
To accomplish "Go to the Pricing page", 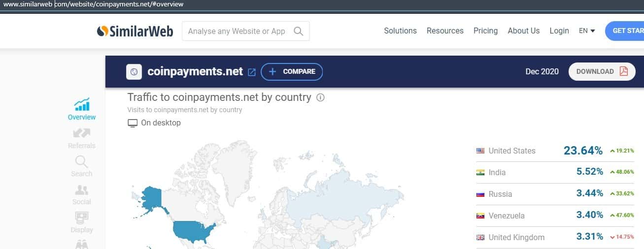I will (485, 31).
